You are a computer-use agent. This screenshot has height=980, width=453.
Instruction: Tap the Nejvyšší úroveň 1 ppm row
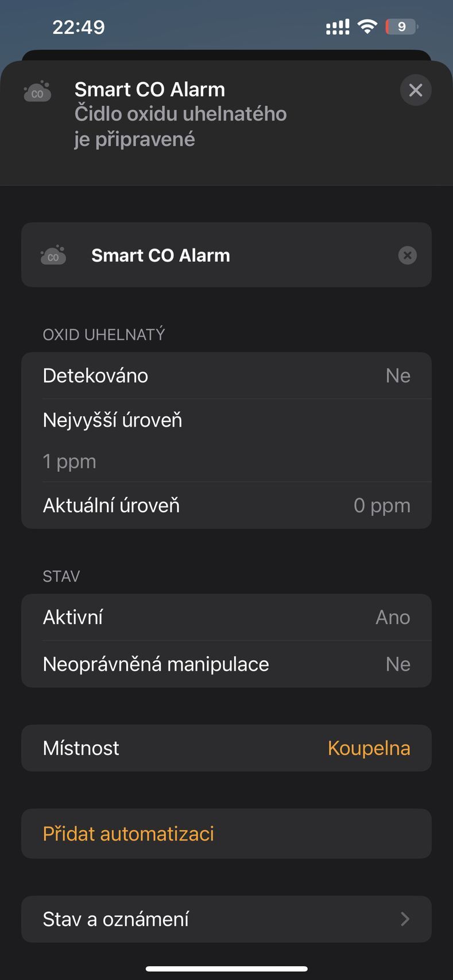226,440
